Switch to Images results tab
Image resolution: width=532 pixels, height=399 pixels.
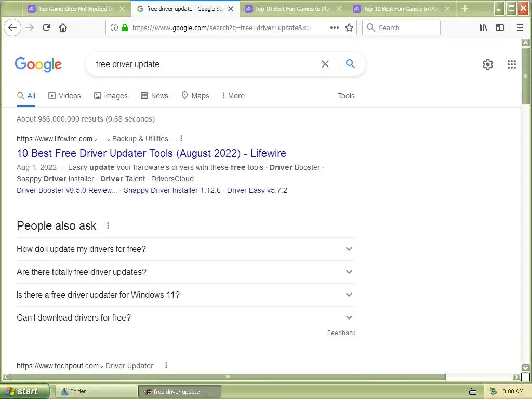click(111, 96)
